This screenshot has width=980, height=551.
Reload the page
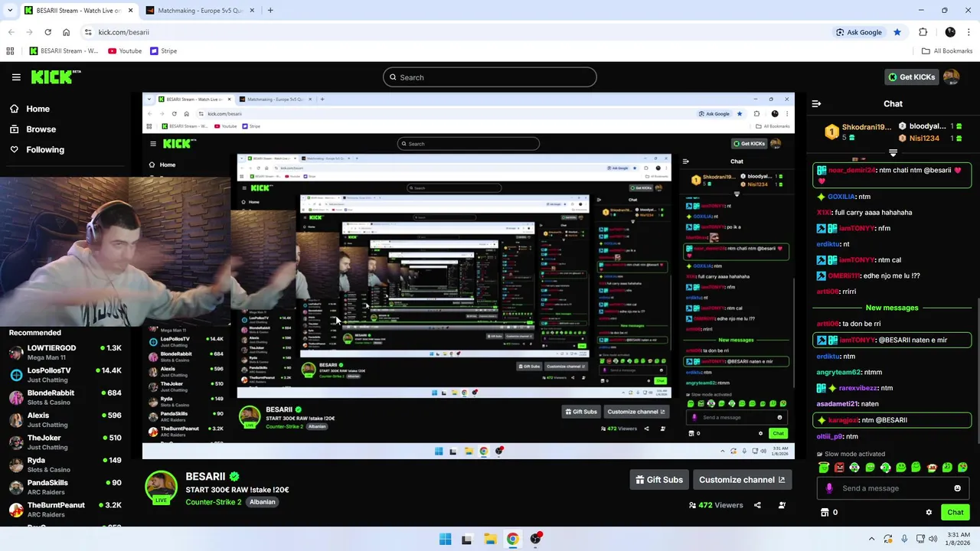47,32
